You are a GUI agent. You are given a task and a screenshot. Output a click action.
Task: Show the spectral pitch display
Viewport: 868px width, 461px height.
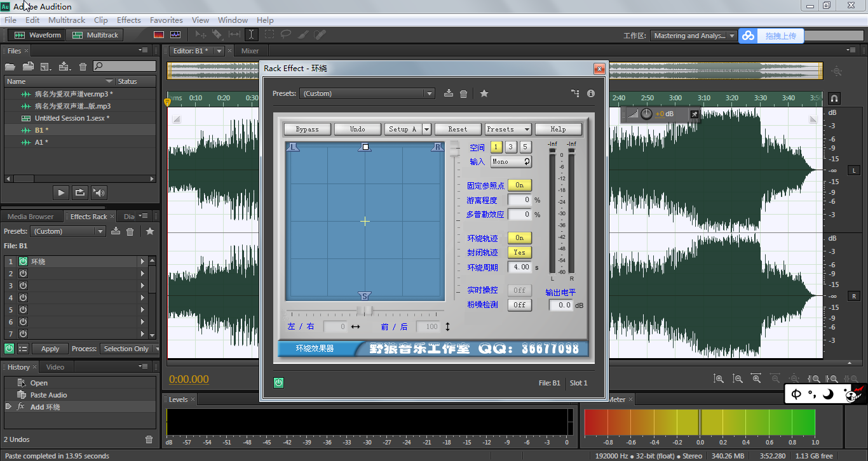pyautogui.click(x=175, y=35)
